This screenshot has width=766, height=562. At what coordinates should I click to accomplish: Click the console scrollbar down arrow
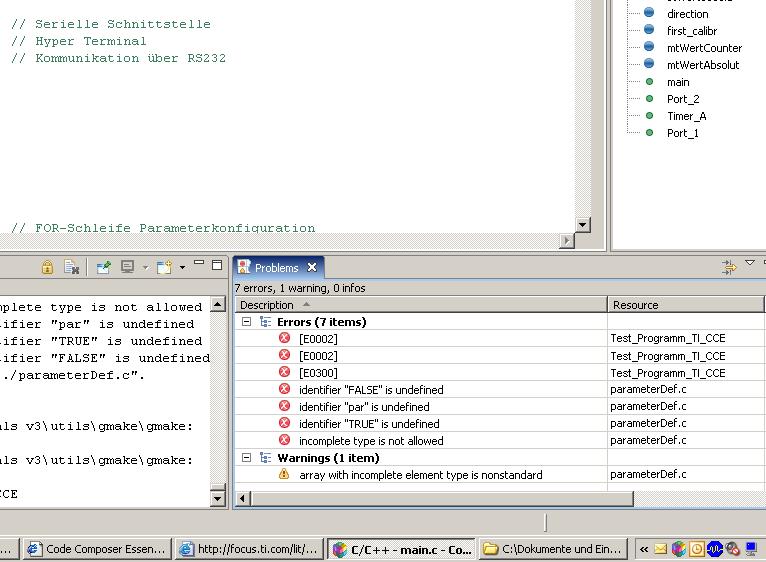[218, 499]
